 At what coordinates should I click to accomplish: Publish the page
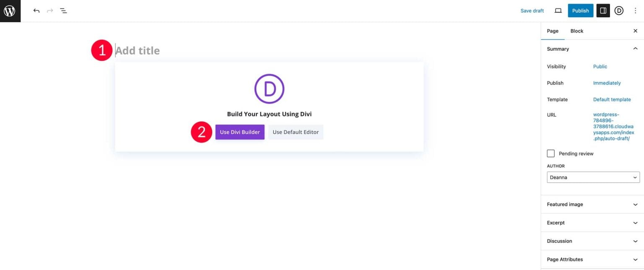click(580, 10)
